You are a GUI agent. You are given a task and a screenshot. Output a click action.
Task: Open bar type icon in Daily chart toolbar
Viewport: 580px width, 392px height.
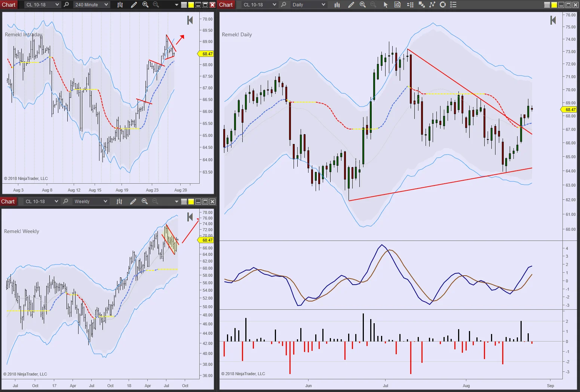coord(337,5)
